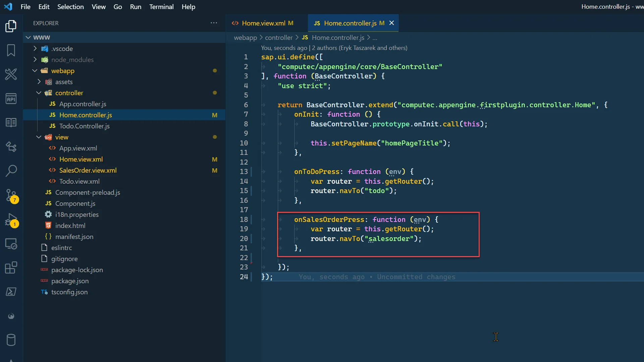Click the controller breadcrumb segment
Image resolution: width=644 pixels, height=362 pixels.
point(278,38)
